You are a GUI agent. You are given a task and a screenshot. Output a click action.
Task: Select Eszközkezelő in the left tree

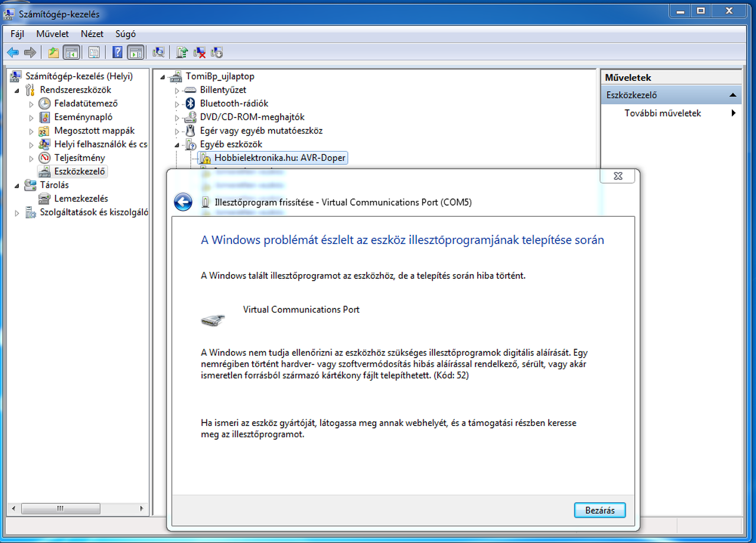(x=80, y=171)
